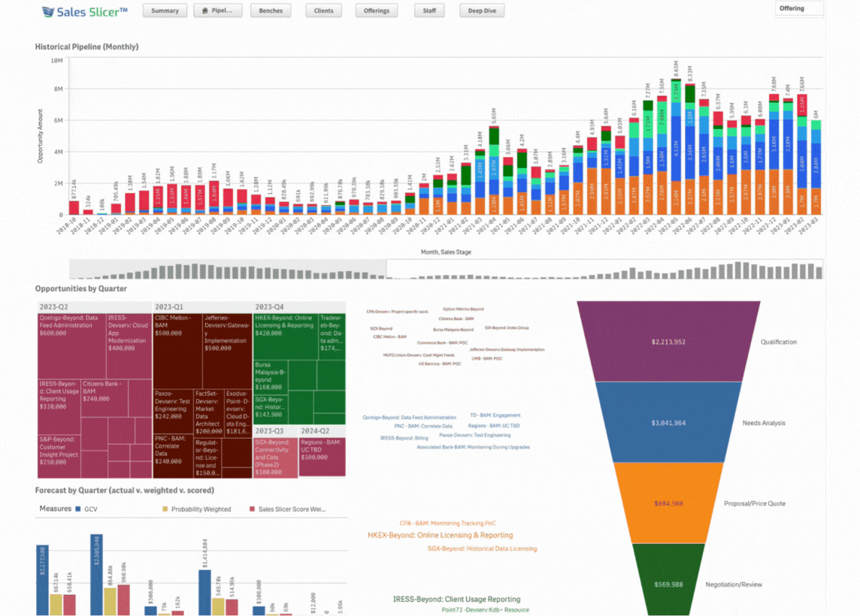
Task: Click the 'TD - BAM: Engagement' word
Action: tap(495, 415)
